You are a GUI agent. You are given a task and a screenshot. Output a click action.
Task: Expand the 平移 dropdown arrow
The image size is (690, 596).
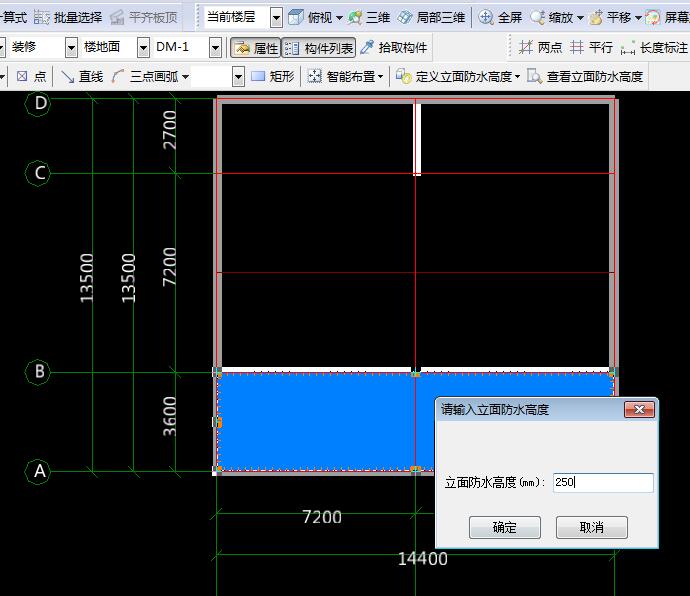coord(638,18)
